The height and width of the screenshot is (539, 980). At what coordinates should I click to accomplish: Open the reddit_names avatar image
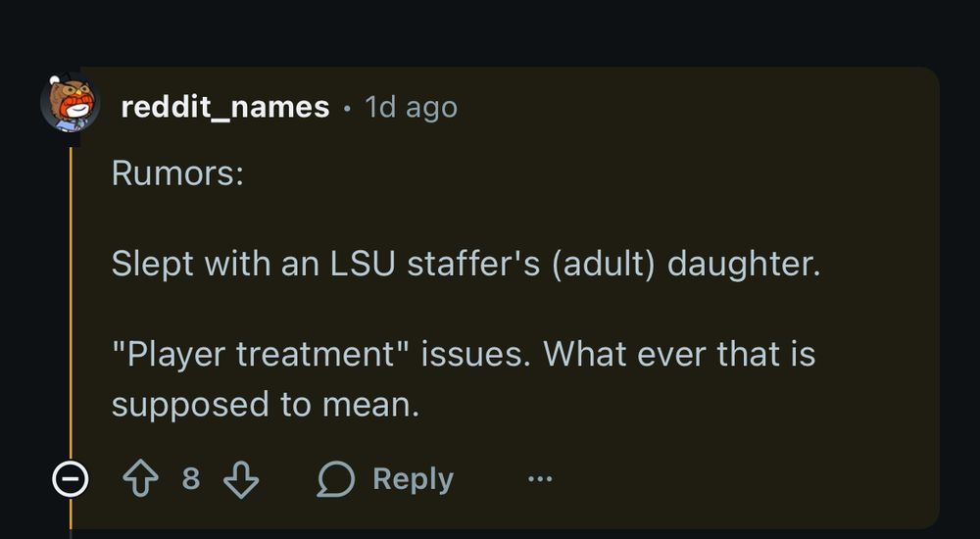point(71,106)
